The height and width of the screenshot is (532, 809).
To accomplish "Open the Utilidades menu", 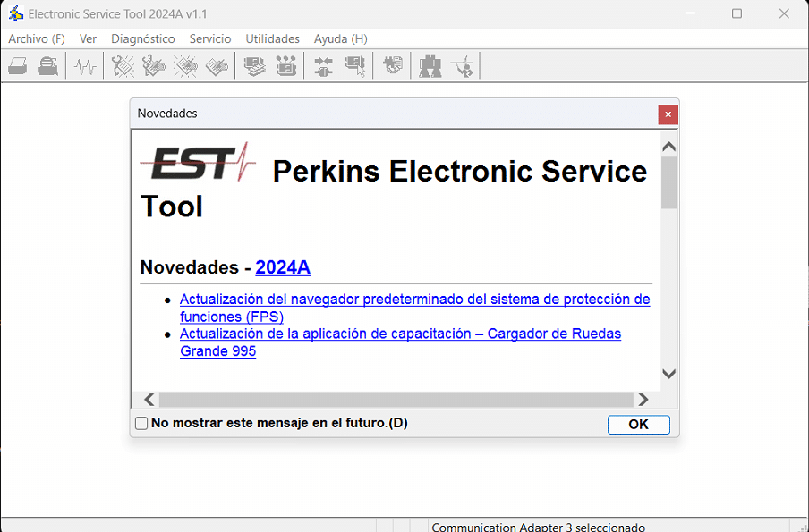I will tap(273, 38).
